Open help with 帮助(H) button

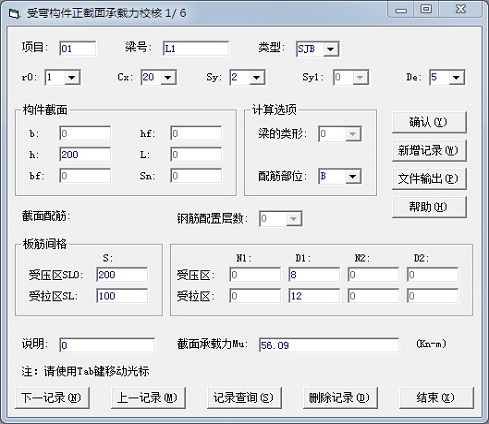tap(429, 207)
